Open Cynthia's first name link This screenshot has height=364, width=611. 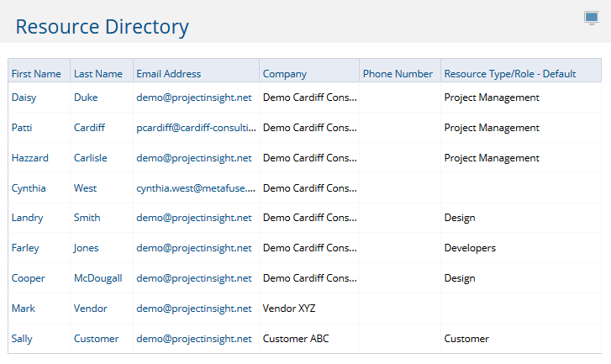(x=29, y=188)
